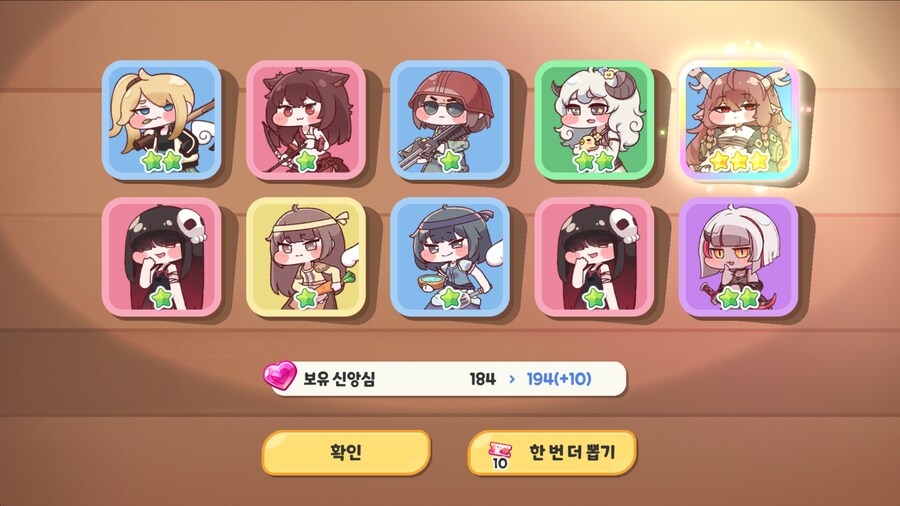Tap the pink heart gem icon

pyautogui.click(x=280, y=376)
